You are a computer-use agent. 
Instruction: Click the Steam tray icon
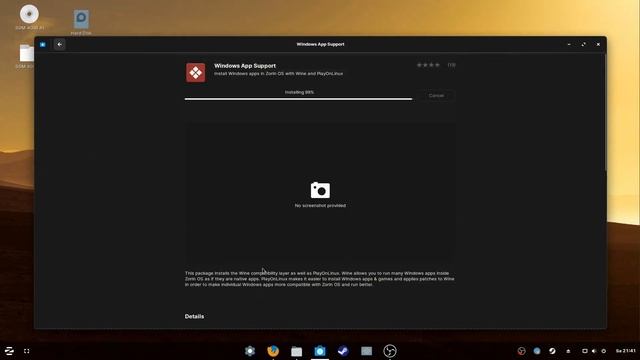552,351
